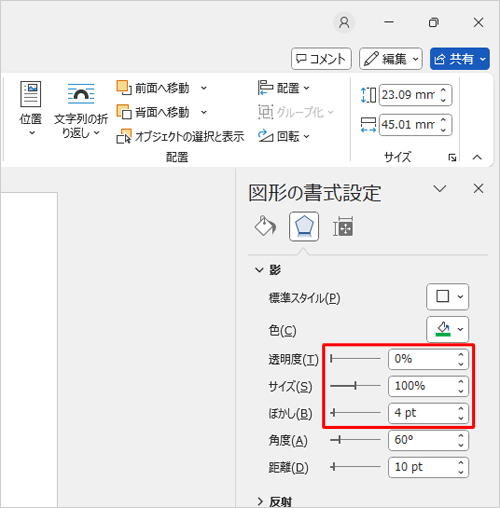Click the width icon beside 45.01 mm
This screenshot has height=508, width=500.
368,125
